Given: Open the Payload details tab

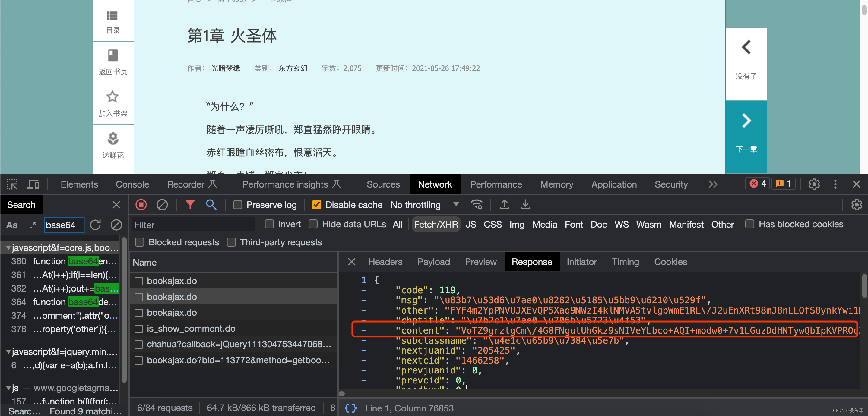Looking at the screenshot, I should click(433, 262).
